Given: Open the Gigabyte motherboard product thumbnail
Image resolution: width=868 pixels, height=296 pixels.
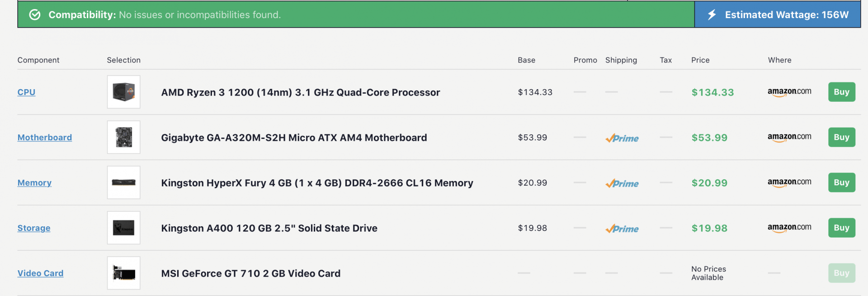Looking at the screenshot, I should point(123,137).
